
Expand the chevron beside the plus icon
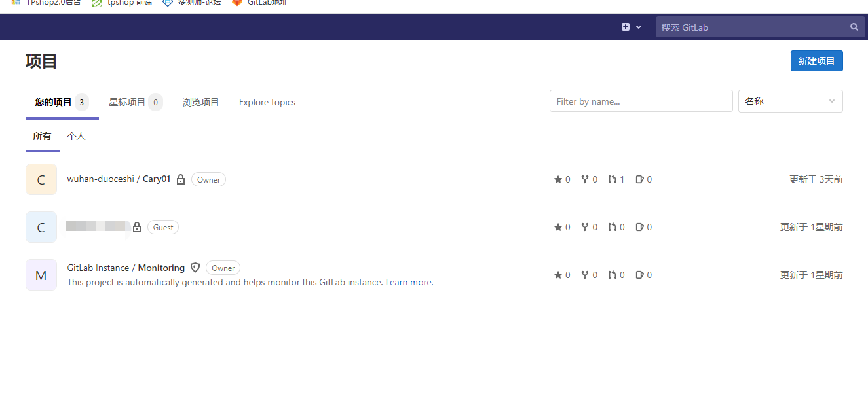tap(639, 27)
